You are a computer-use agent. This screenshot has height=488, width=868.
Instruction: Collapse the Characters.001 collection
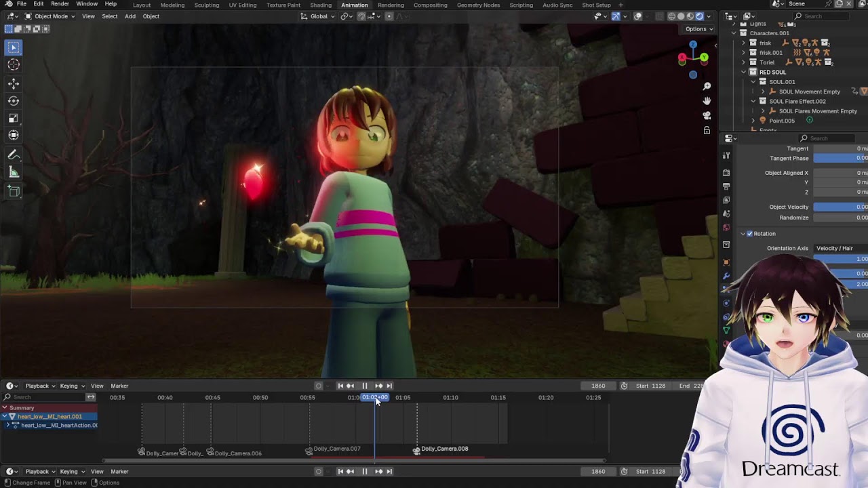[734, 33]
